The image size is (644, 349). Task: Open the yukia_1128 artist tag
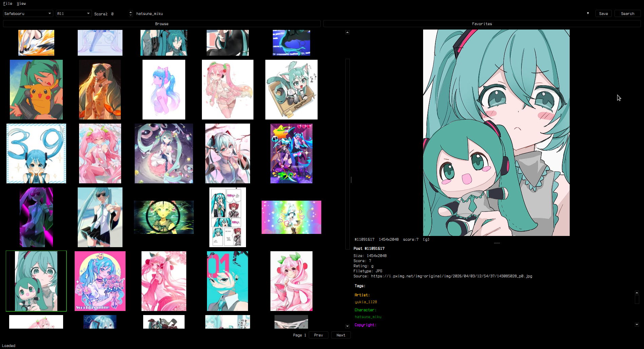[x=365, y=302]
